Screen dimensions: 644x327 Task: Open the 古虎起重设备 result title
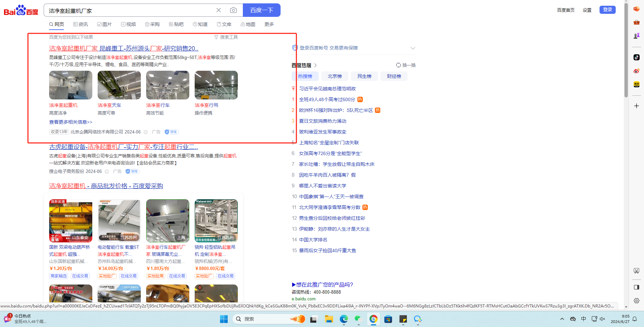[x=124, y=147]
